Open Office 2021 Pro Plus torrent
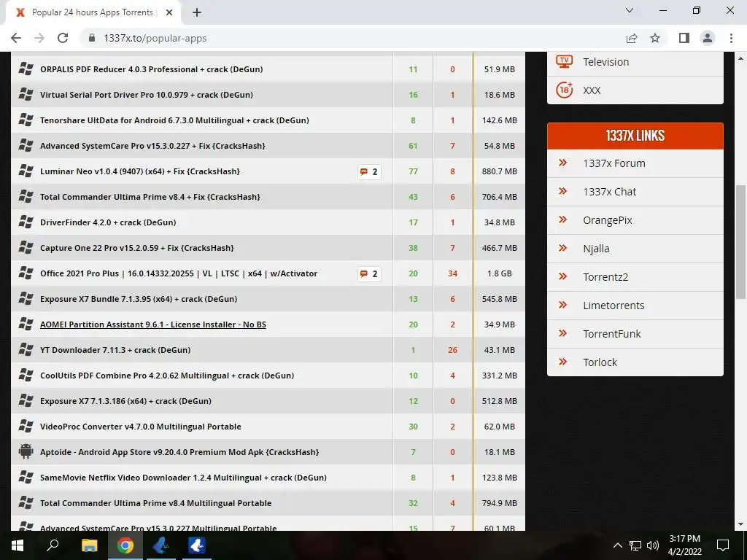This screenshot has width=747, height=560. [179, 274]
